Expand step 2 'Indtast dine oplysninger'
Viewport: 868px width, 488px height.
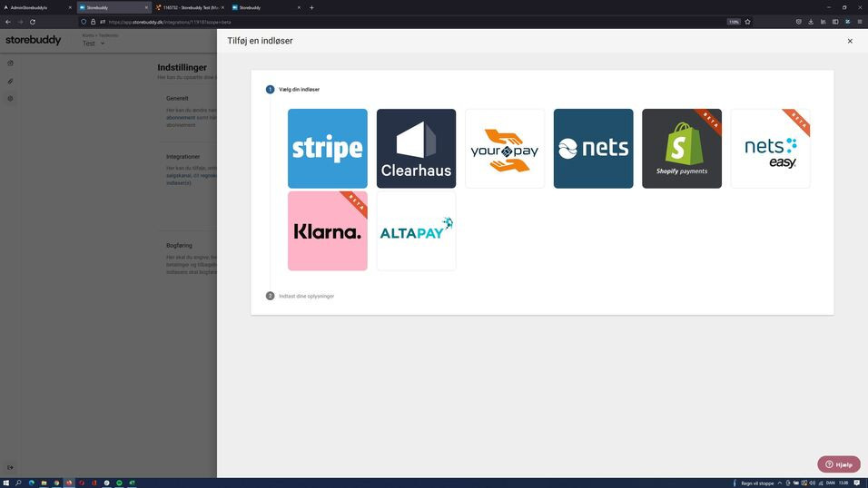point(306,296)
